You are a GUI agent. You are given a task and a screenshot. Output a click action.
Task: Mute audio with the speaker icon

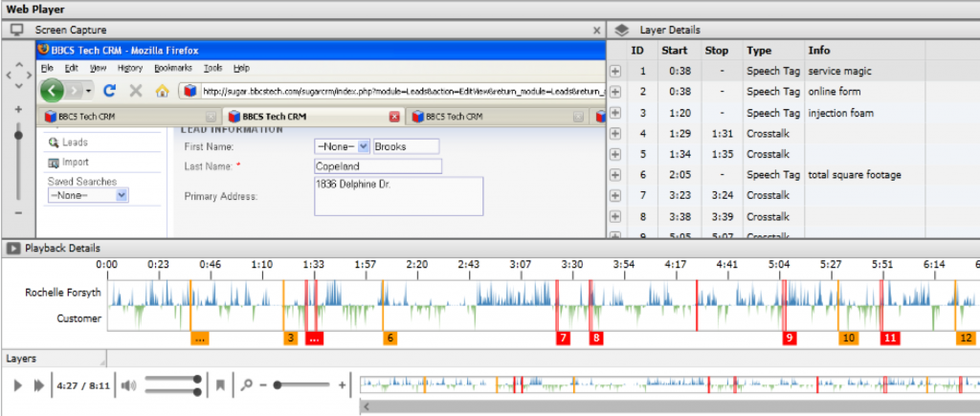tap(129, 385)
